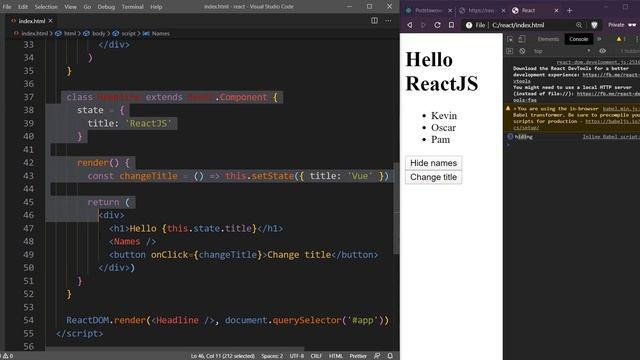Click the DevTools inspect element icon

(x=510, y=39)
